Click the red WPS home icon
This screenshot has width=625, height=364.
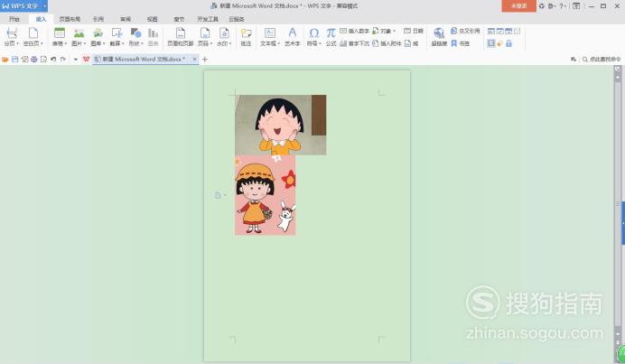coord(86,60)
